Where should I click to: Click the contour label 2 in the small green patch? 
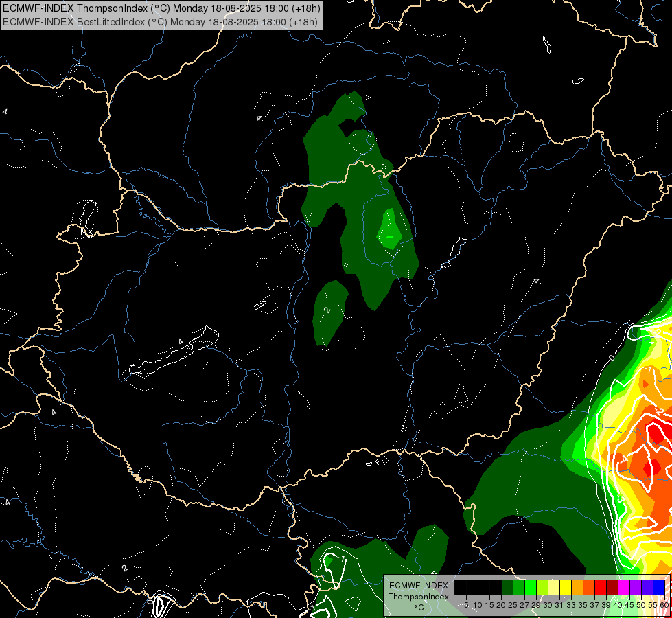click(x=328, y=310)
